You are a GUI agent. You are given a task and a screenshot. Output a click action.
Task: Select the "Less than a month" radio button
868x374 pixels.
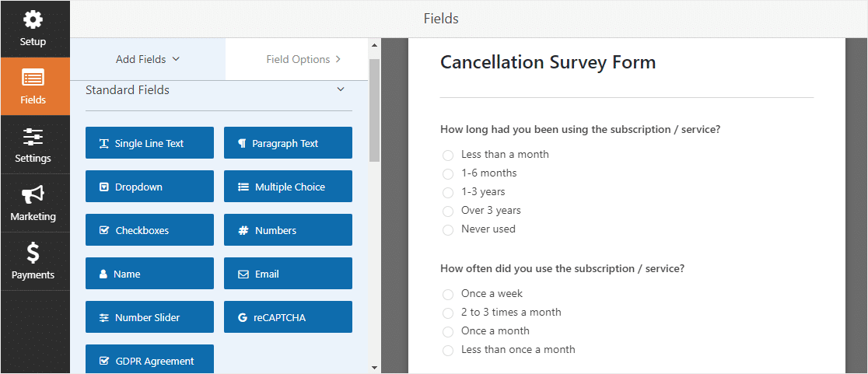(x=448, y=156)
